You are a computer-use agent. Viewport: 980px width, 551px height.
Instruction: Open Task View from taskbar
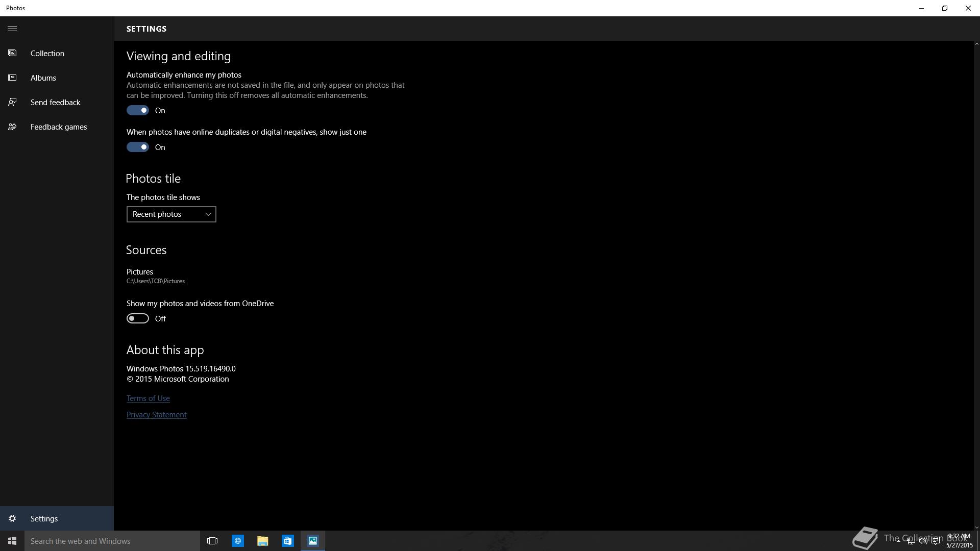tap(212, 541)
